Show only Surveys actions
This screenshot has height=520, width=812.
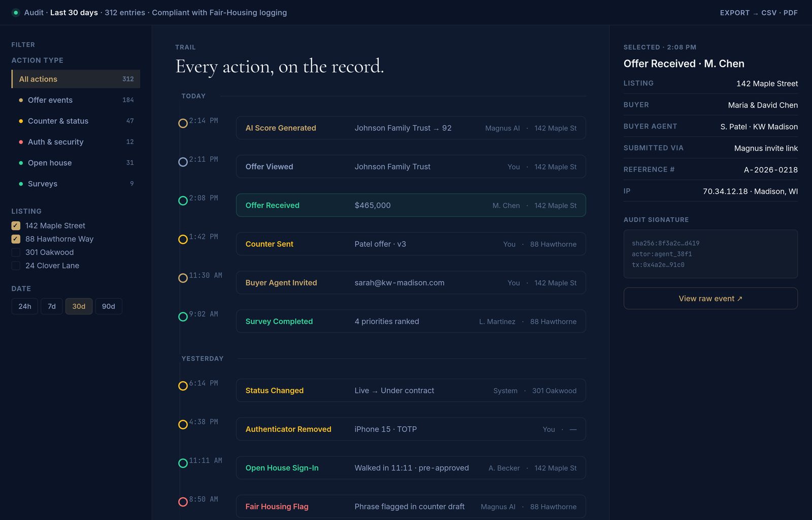tap(76, 184)
